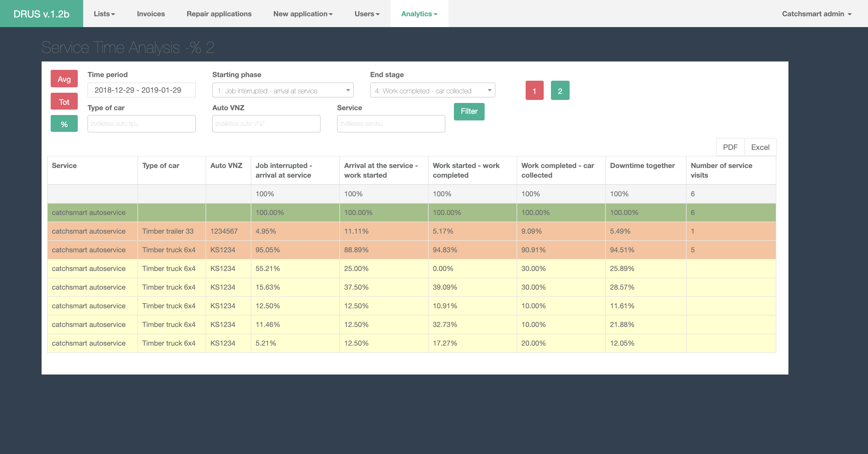This screenshot has height=454, width=868.
Task: Click the 25.89% downtime cell
Action: [646, 269]
